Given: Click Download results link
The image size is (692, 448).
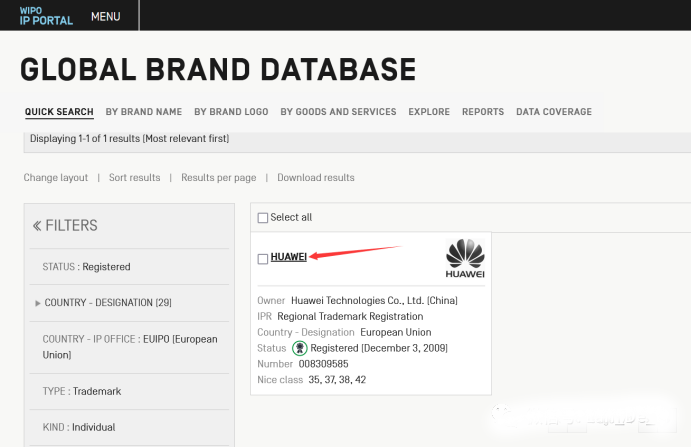Looking at the screenshot, I should pos(316,177).
